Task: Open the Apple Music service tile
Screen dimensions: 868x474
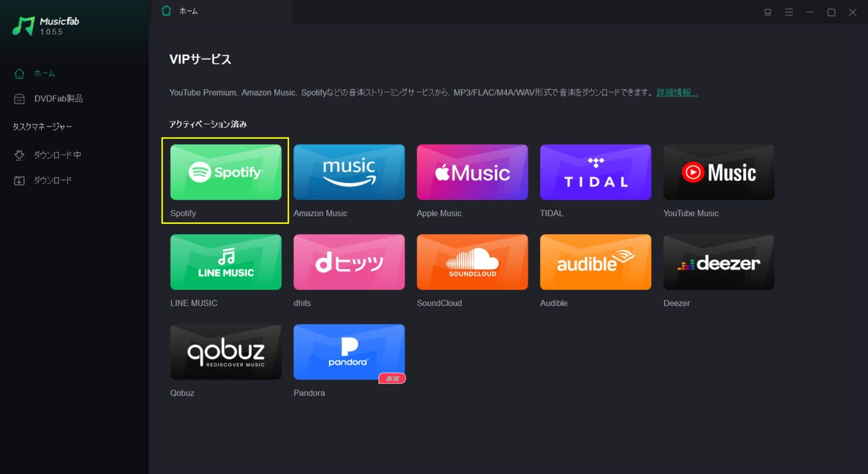Action: (472, 172)
